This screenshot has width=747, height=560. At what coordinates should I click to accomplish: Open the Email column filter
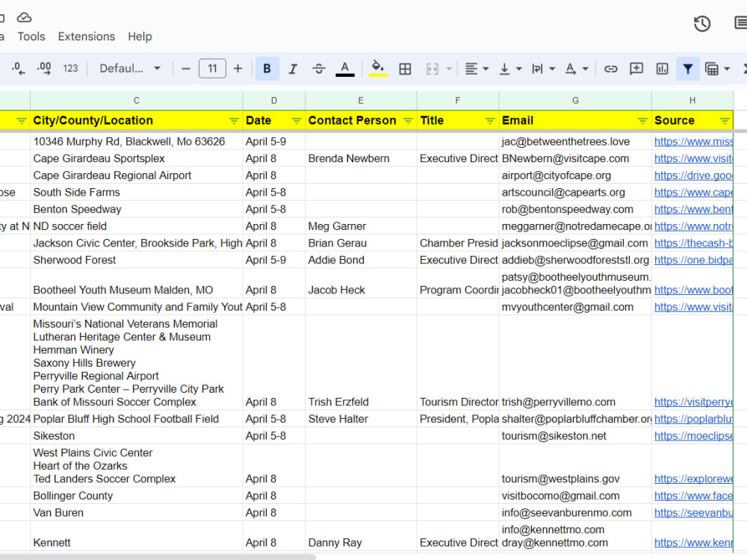pyautogui.click(x=642, y=121)
